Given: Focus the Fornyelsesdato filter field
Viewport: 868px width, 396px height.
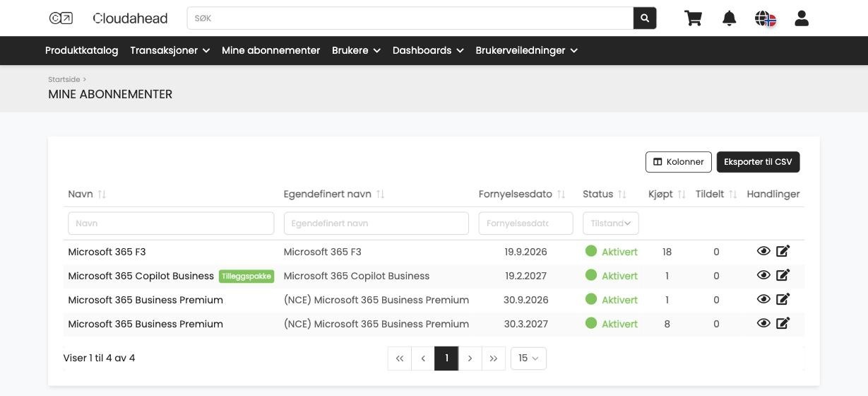Looking at the screenshot, I should (526, 223).
